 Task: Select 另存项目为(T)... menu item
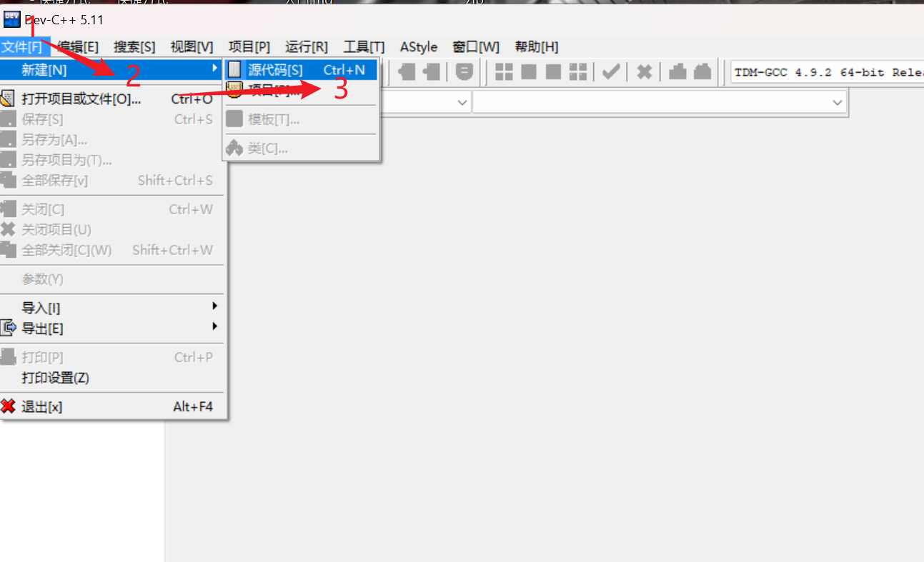(111, 160)
